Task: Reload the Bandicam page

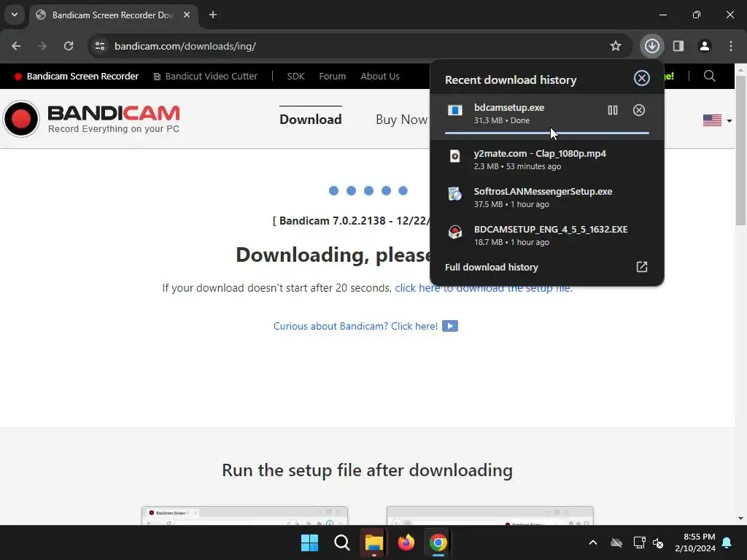Action: pos(69,46)
